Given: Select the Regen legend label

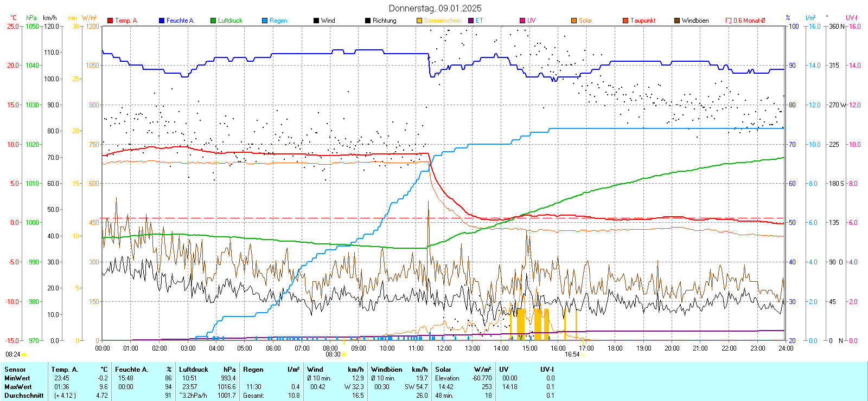Looking at the screenshot, I should (278, 21).
